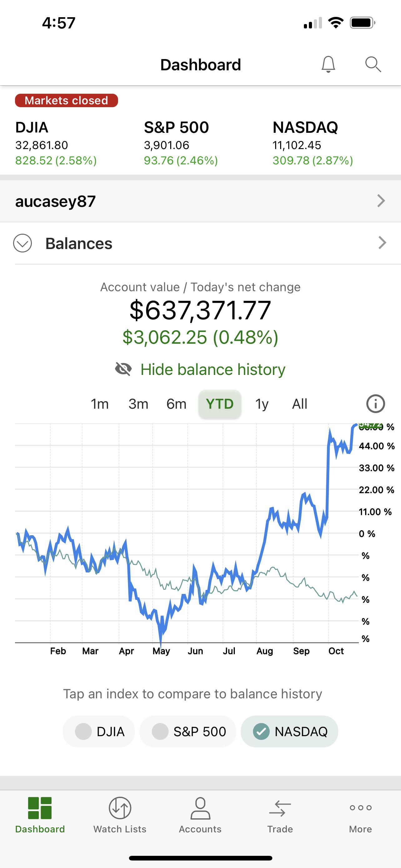Collapse the Balances section

click(x=22, y=243)
